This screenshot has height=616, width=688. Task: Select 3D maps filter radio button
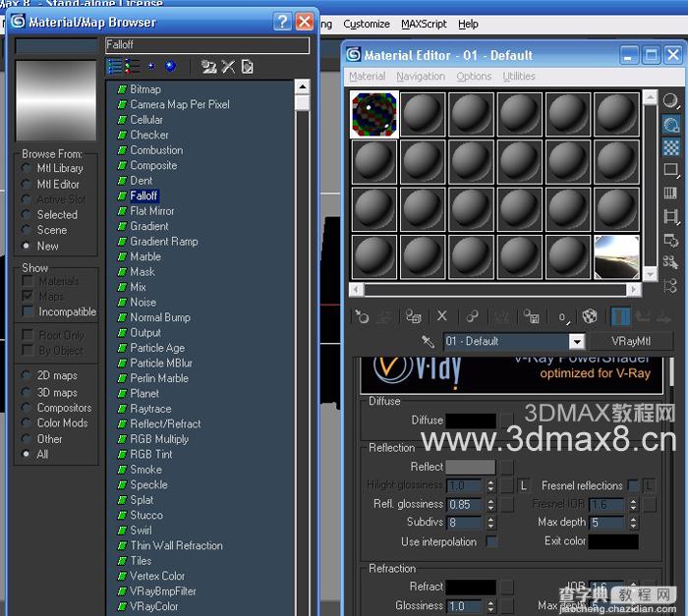(x=27, y=392)
